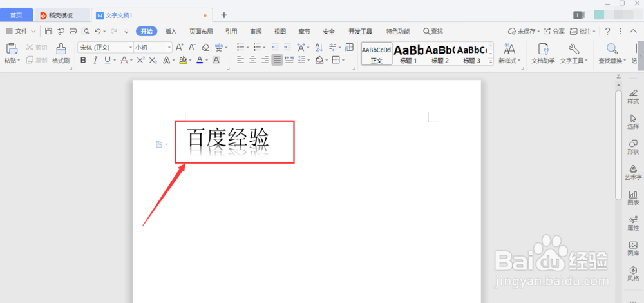Switch to the 引用 ribbon tab

(231, 31)
